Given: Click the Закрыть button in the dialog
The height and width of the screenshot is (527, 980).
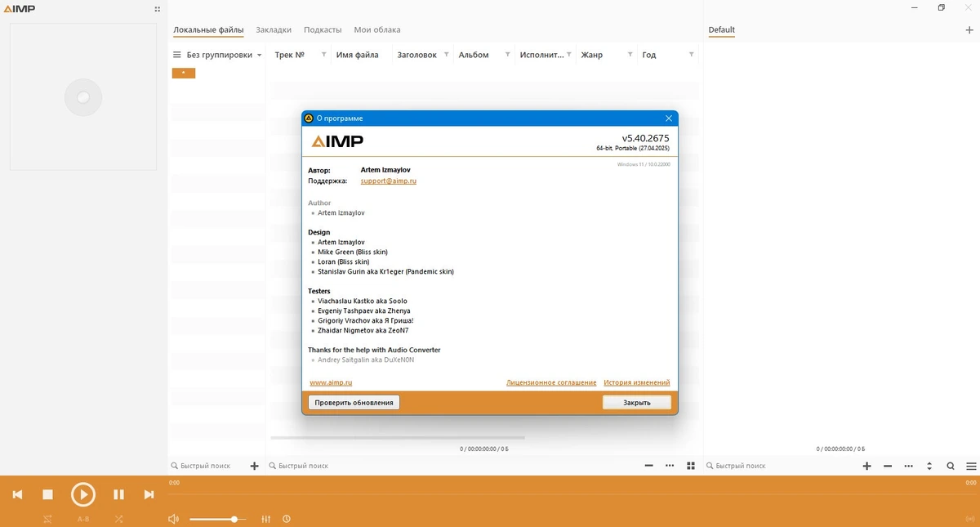Looking at the screenshot, I should [637, 402].
